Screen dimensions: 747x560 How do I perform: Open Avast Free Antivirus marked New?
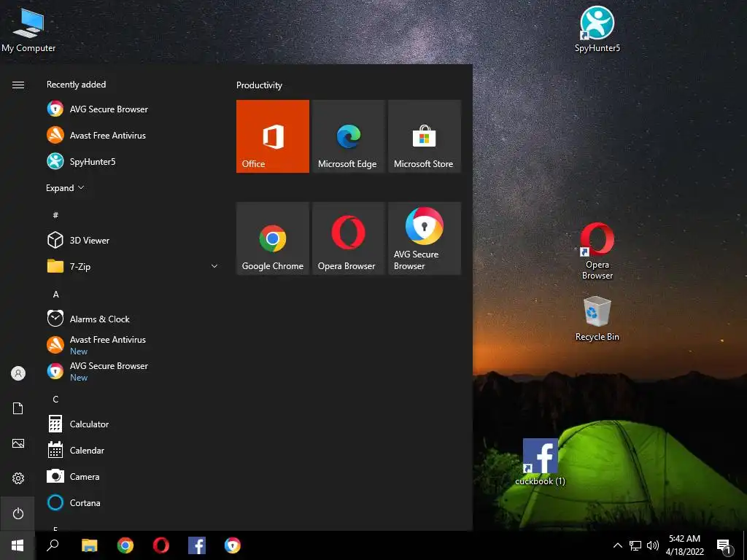(x=133, y=345)
